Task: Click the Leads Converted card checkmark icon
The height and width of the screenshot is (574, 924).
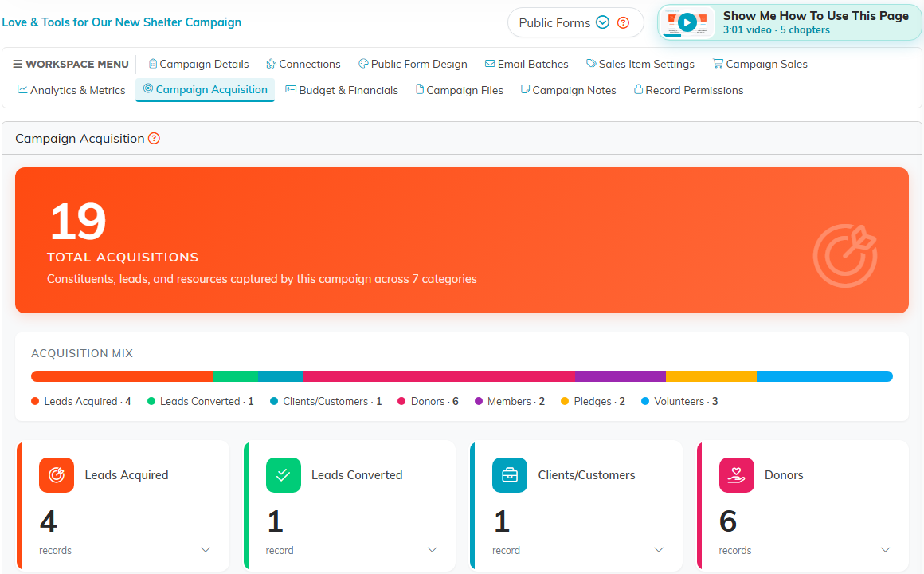Action: point(284,475)
